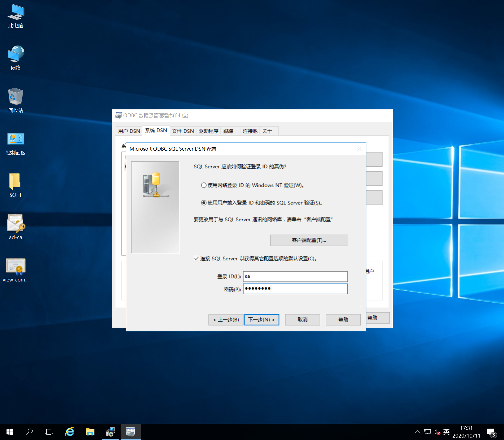The height and width of the screenshot is (440, 504).
Task: Close the SQL Server DSN 配置 dialog
Action: 359,149
